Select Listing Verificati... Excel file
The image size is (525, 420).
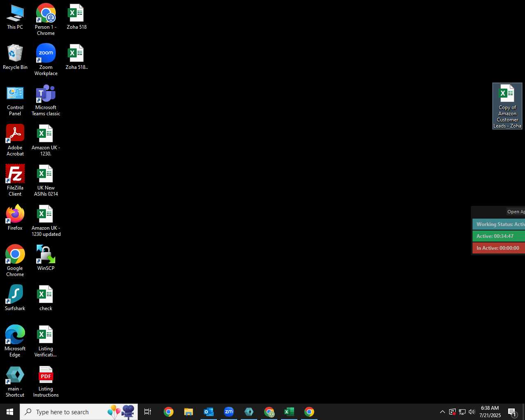[46, 342]
